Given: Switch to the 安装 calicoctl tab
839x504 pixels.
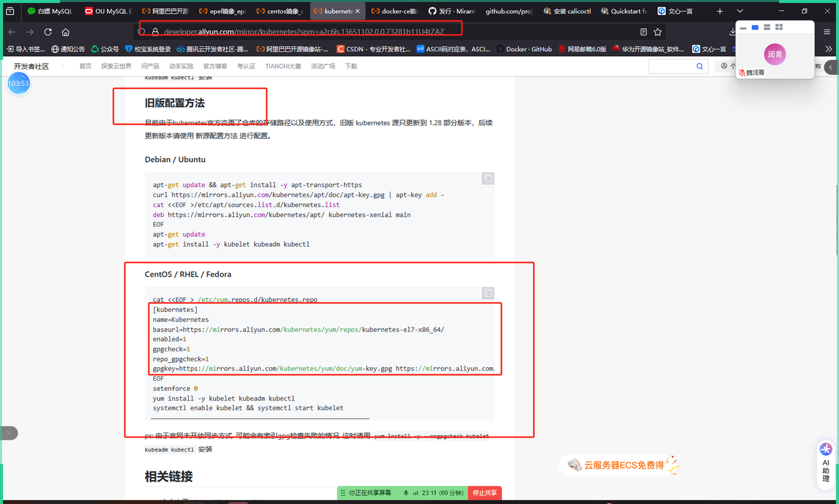Looking at the screenshot, I should (x=566, y=11).
